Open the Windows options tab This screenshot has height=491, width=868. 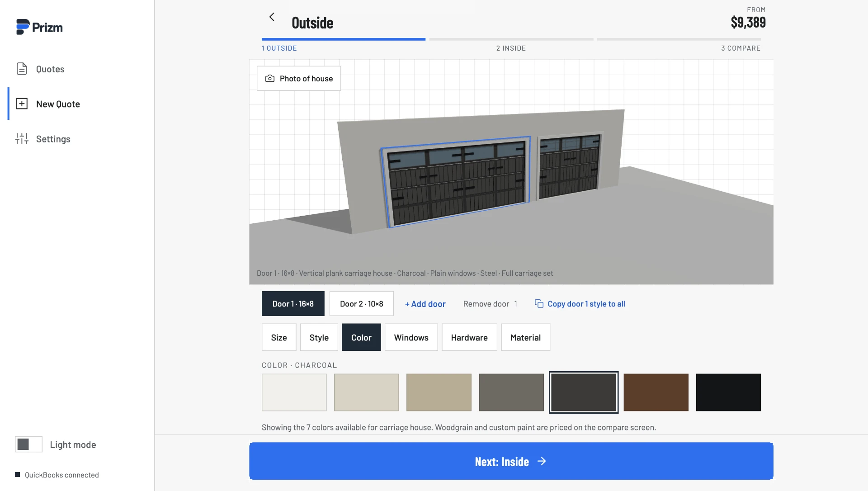pos(411,337)
